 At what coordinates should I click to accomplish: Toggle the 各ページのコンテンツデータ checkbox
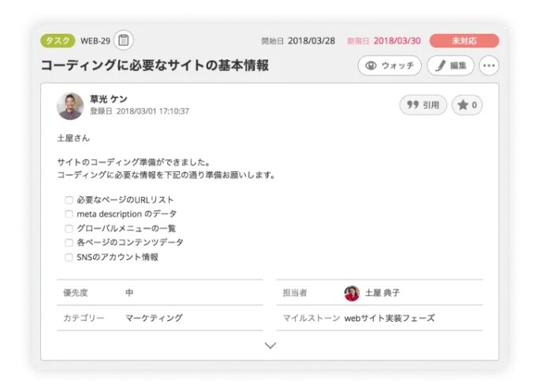click(x=69, y=243)
